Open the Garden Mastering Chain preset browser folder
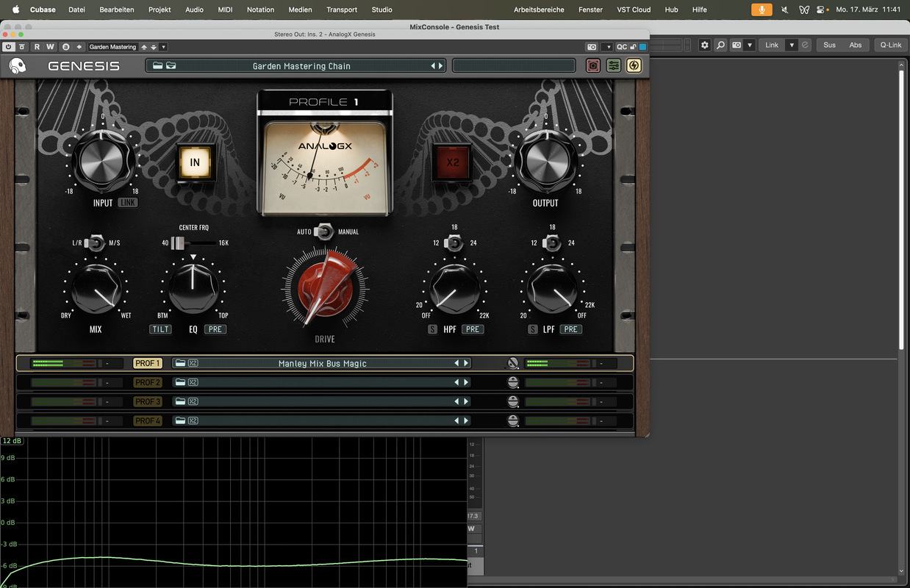Viewport: 910px width, 588px height. [157, 66]
